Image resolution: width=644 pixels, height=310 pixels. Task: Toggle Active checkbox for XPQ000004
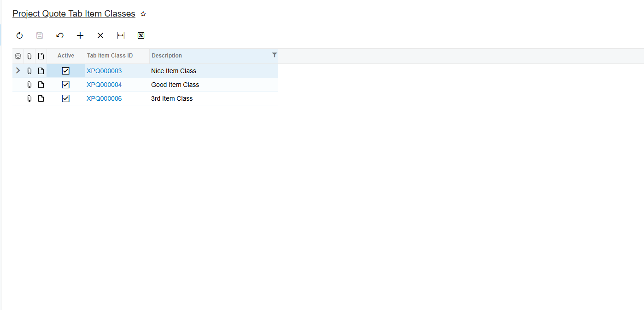65,85
